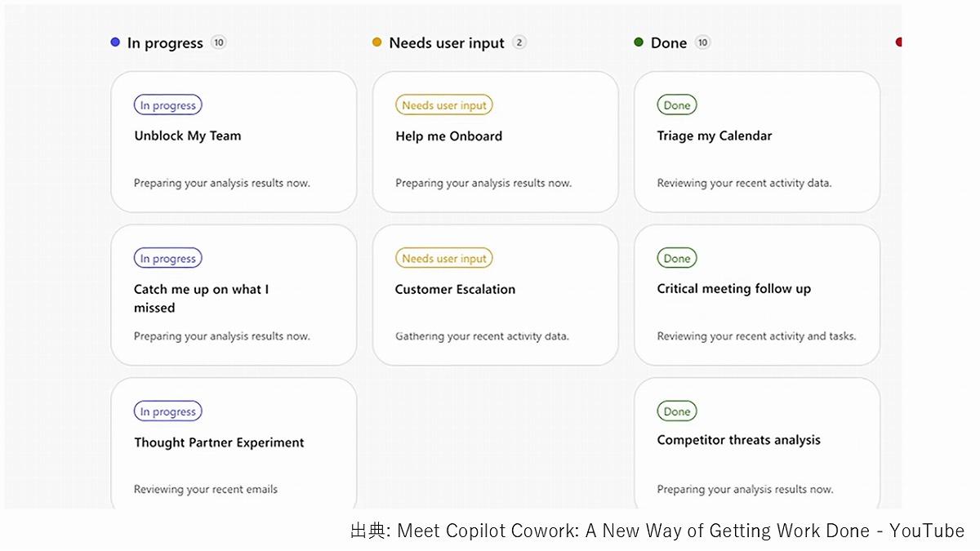
Task: Open the Help me Onboard card
Action: pyautogui.click(x=495, y=143)
